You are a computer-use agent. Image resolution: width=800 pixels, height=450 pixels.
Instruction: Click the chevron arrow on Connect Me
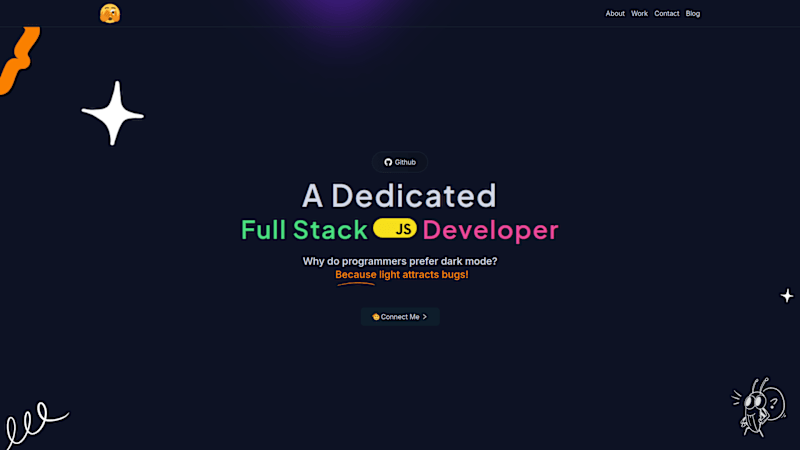[424, 317]
